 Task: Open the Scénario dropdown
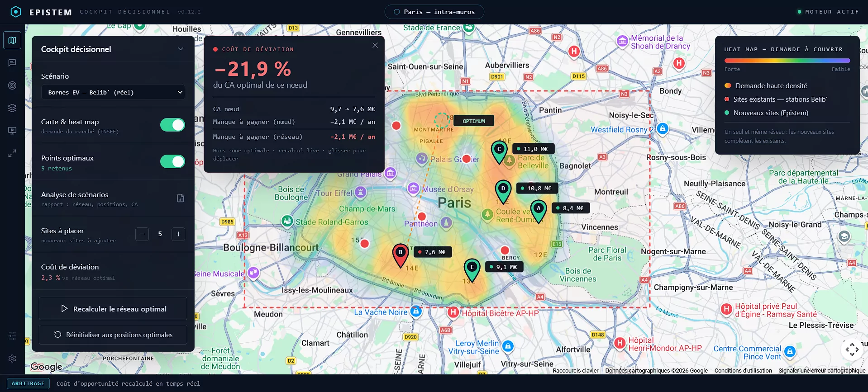(113, 92)
